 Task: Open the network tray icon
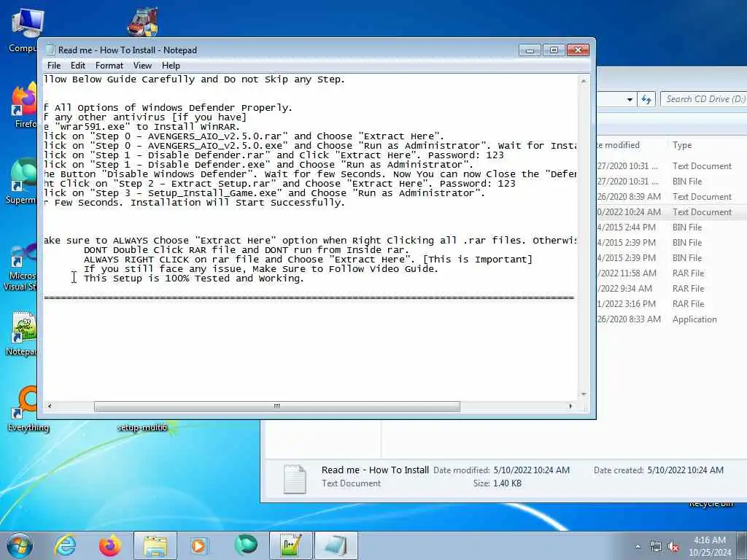[656, 547]
